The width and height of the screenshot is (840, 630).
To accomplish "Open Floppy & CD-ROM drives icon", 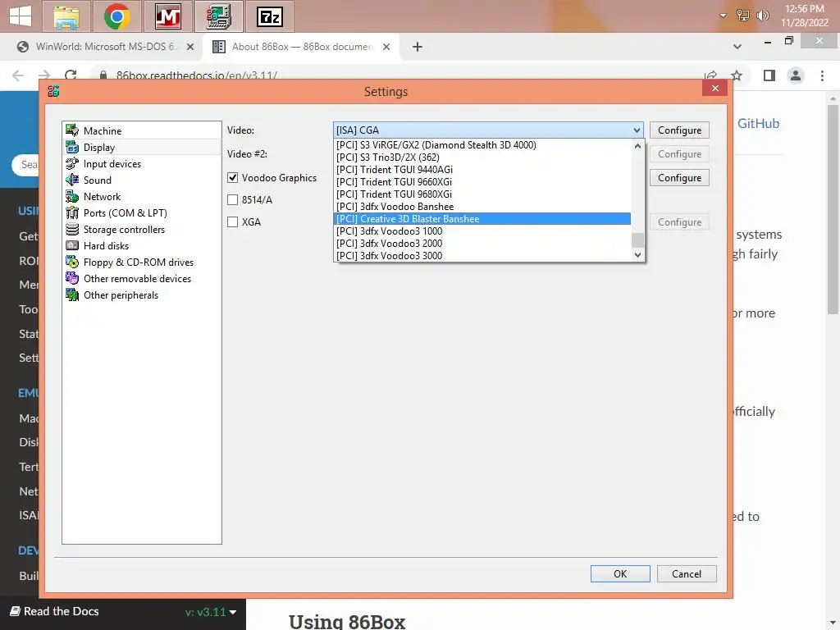I will [x=72, y=262].
